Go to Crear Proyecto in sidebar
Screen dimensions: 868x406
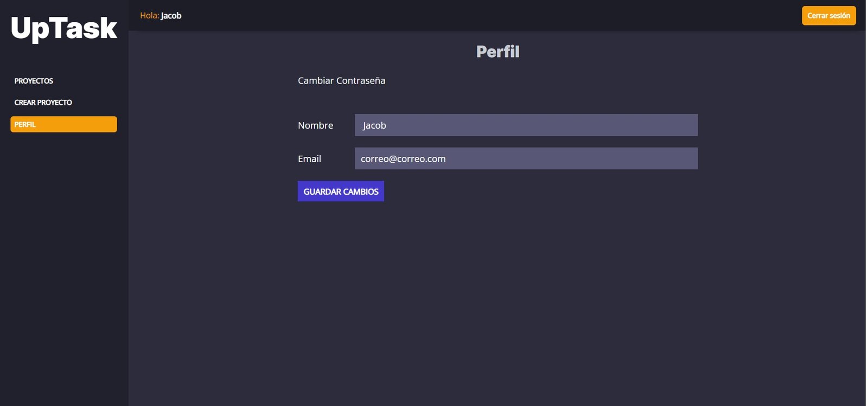(43, 103)
